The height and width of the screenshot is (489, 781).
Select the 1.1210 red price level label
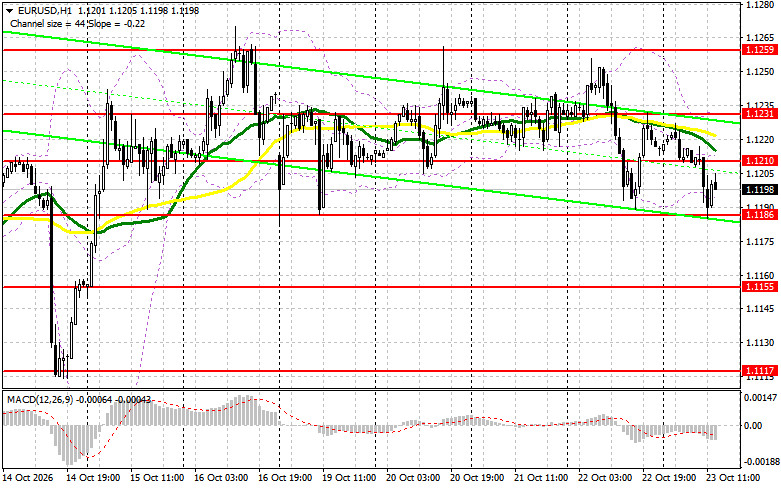coord(759,161)
